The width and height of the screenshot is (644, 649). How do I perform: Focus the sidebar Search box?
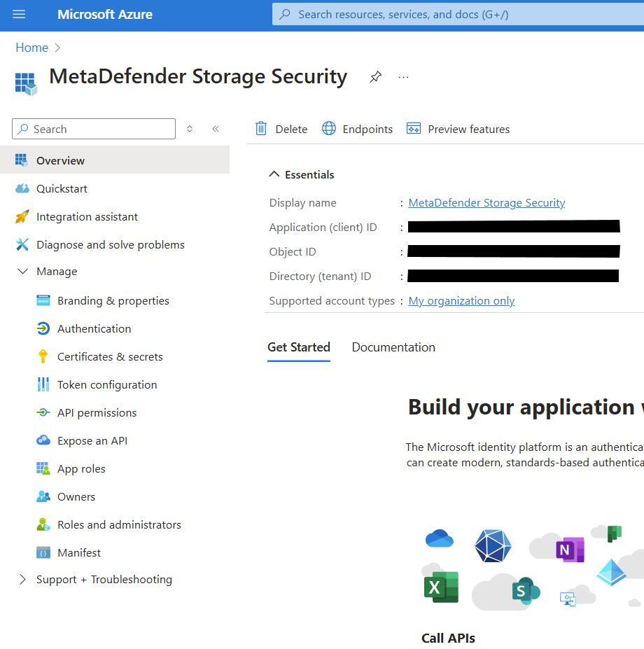(94, 129)
